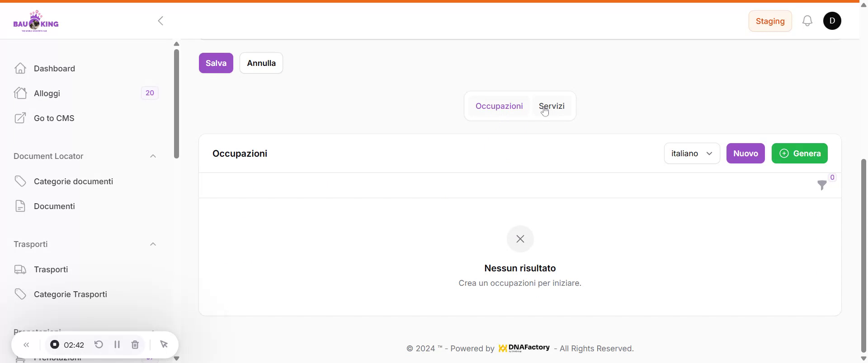The image size is (868, 363).
Task: Delete the recording with trash icon
Action: click(x=135, y=344)
